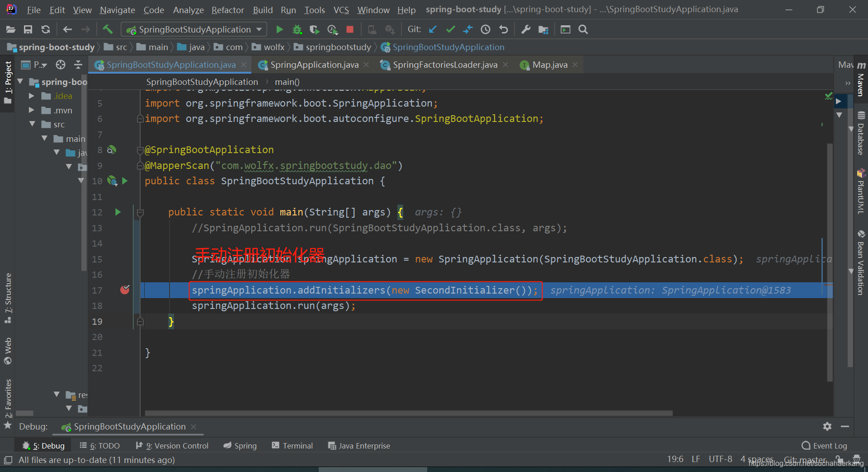Open the File menu
The width and height of the screenshot is (868, 472).
33,9
